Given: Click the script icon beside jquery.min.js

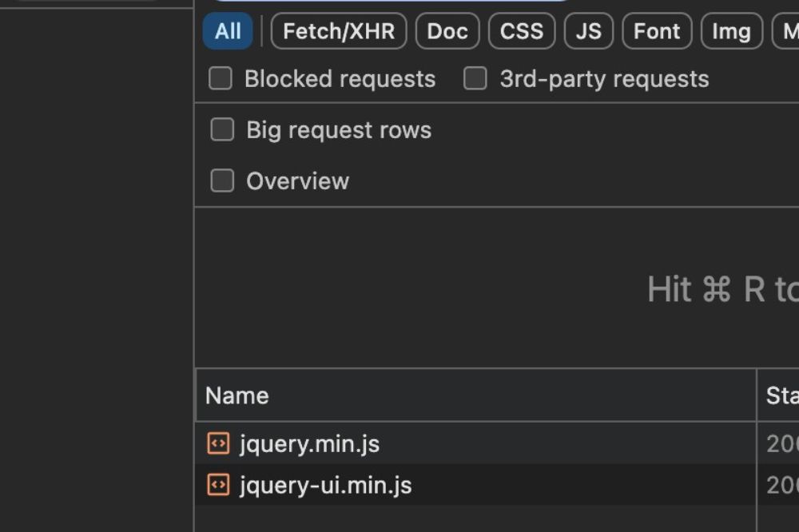Looking at the screenshot, I should (x=218, y=443).
